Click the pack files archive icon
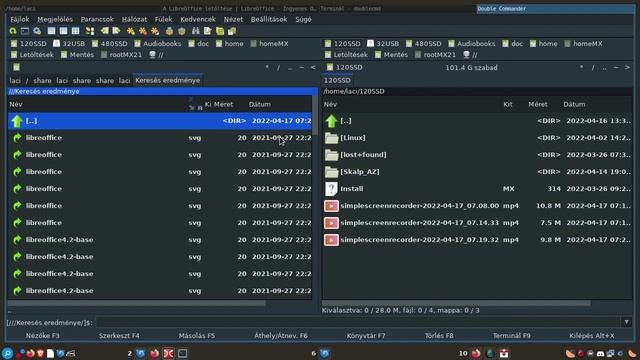This screenshot has height=360, width=640. click(169, 31)
